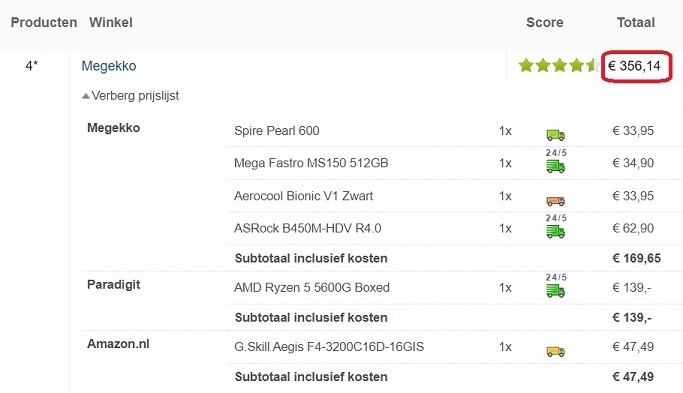The image size is (683, 393).
Task: Collapse the price list with Verberg prijslijst
Action: [x=130, y=95]
